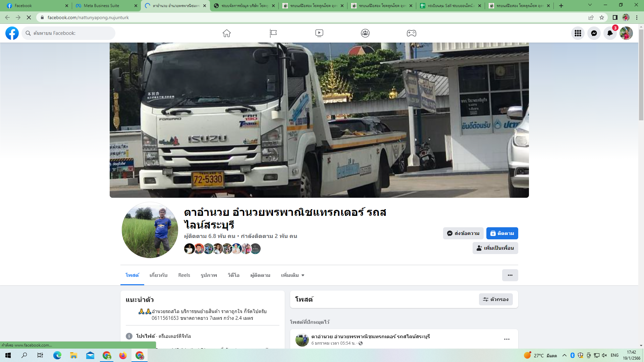Open the Pages flag icon
Screen dimensions: 644x362
click(x=273, y=33)
